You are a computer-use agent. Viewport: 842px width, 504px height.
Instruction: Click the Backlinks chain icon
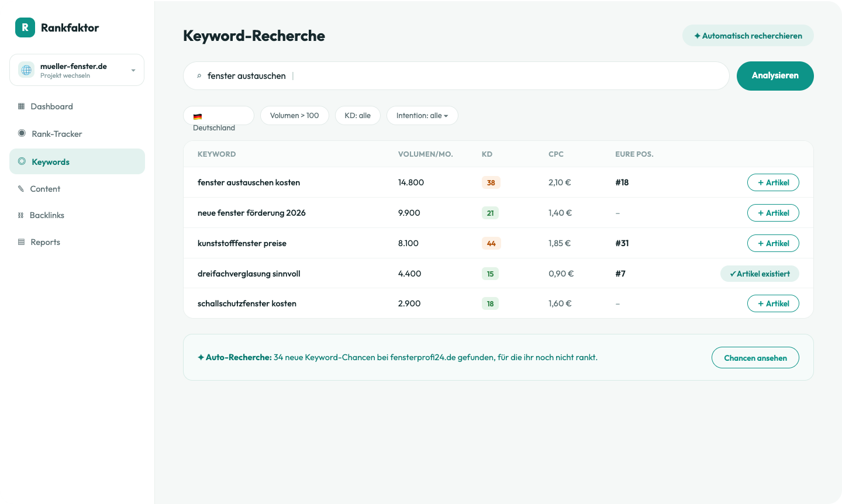point(21,215)
